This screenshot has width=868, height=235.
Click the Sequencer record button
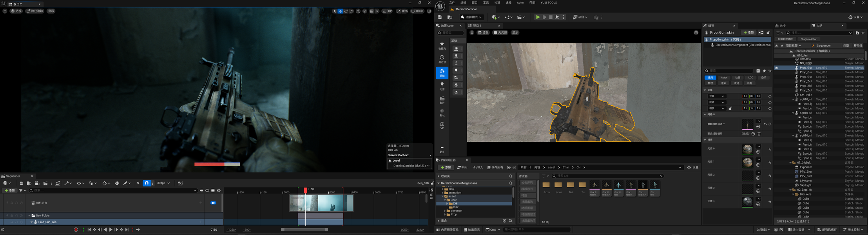tap(76, 230)
